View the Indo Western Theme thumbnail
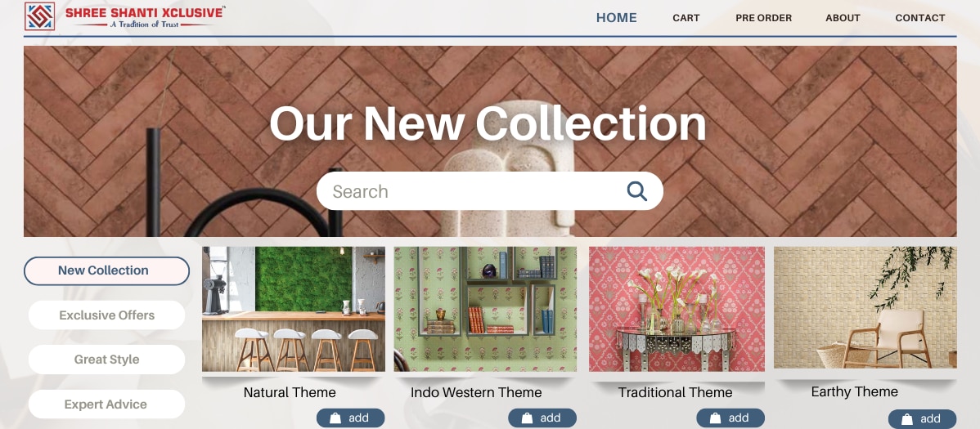980x429 pixels. (x=485, y=309)
